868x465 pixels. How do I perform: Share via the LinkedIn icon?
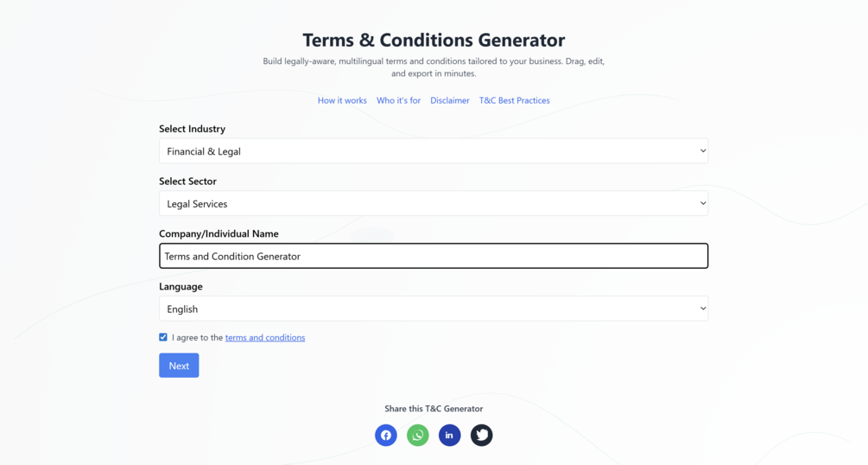point(449,435)
